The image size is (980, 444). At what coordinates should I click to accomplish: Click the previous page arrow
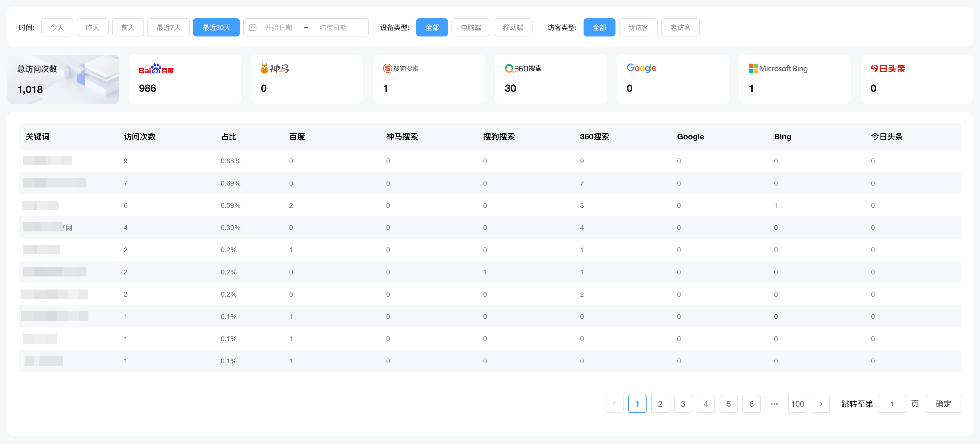[x=614, y=404]
